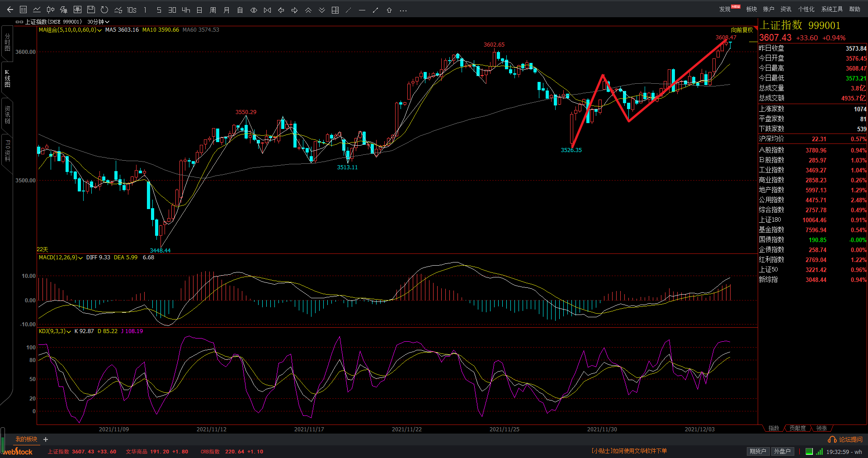
Task: Toggle the 期货户 account button
Action: [758, 451]
